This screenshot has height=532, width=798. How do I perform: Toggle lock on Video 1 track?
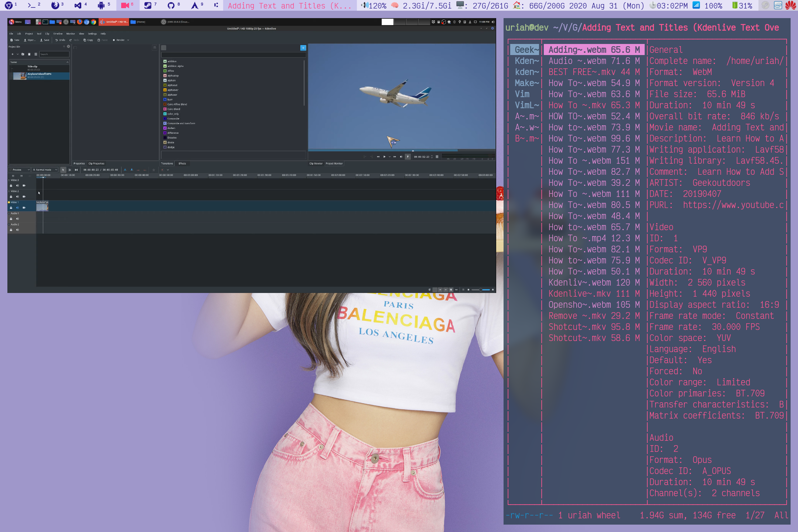click(11, 208)
